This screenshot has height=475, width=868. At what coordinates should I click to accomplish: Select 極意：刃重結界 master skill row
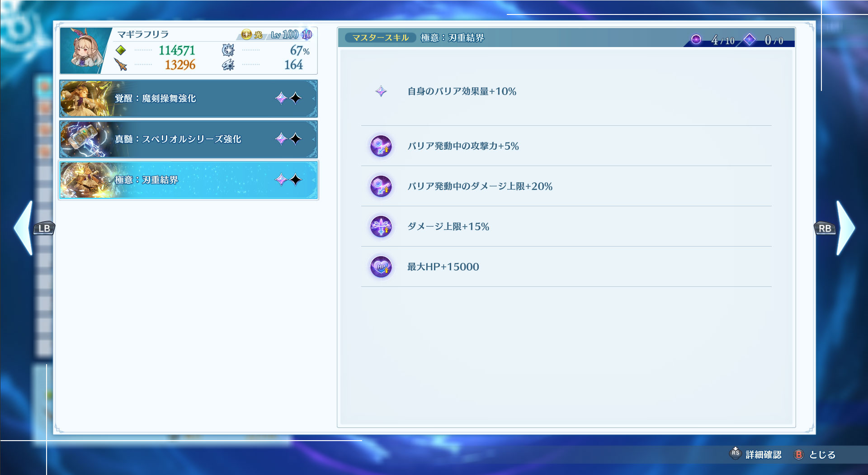[x=189, y=180]
